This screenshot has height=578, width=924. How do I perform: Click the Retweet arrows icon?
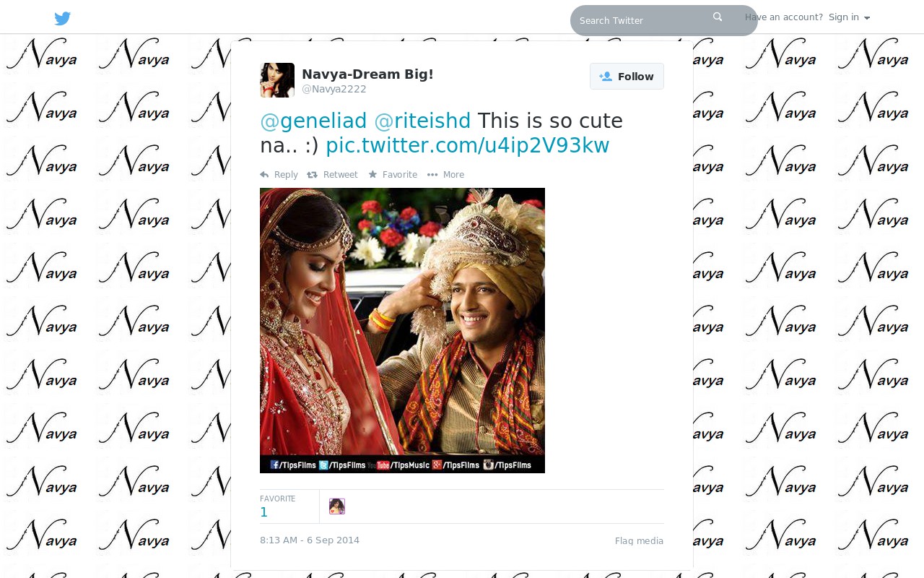312,175
